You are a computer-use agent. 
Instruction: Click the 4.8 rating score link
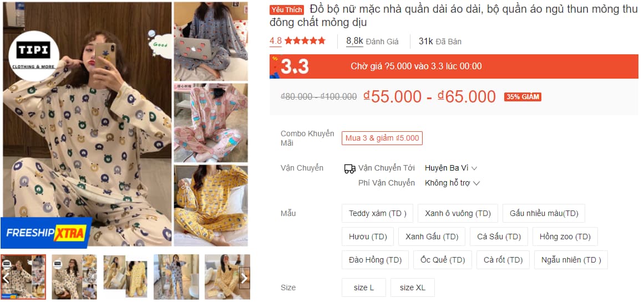[x=276, y=41]
